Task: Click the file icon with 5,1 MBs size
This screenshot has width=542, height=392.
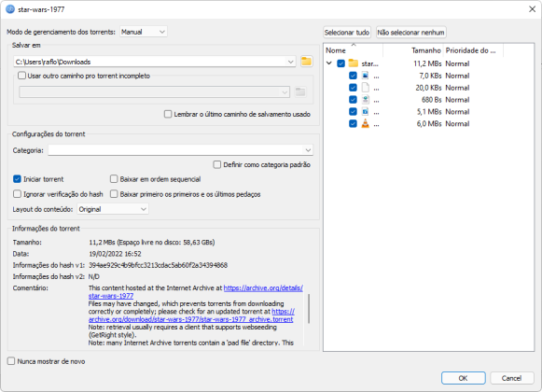Action: pyautogui.click(x=365, y=111)
